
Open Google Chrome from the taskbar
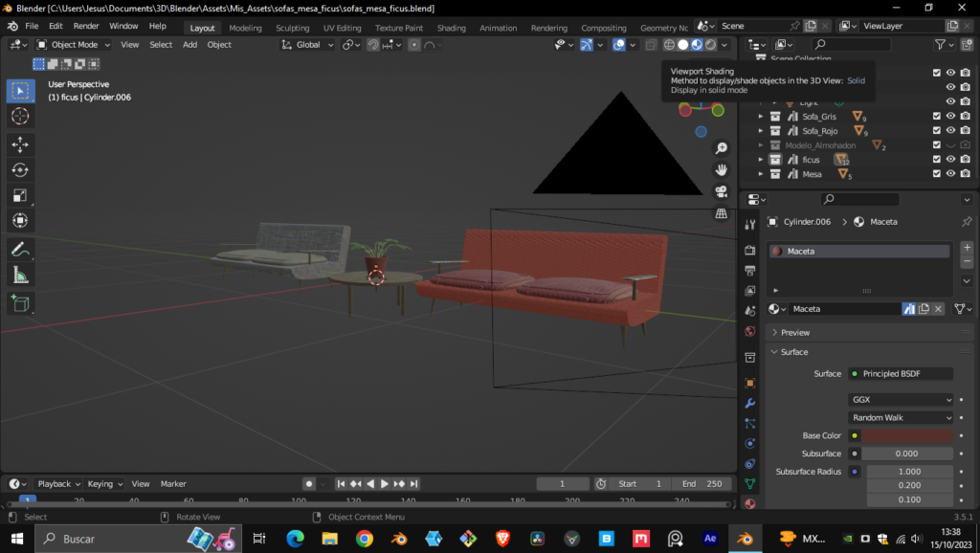pos(365,539)
